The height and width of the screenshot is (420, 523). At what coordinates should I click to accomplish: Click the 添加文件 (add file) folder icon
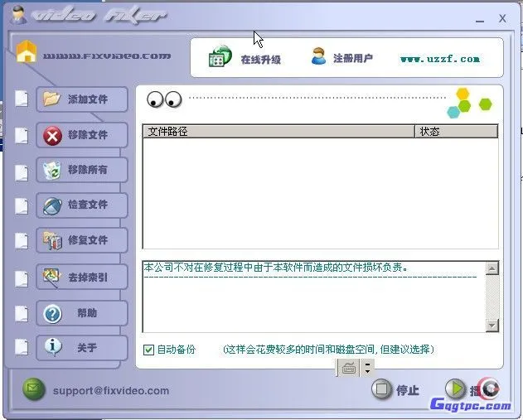[51, 99]
